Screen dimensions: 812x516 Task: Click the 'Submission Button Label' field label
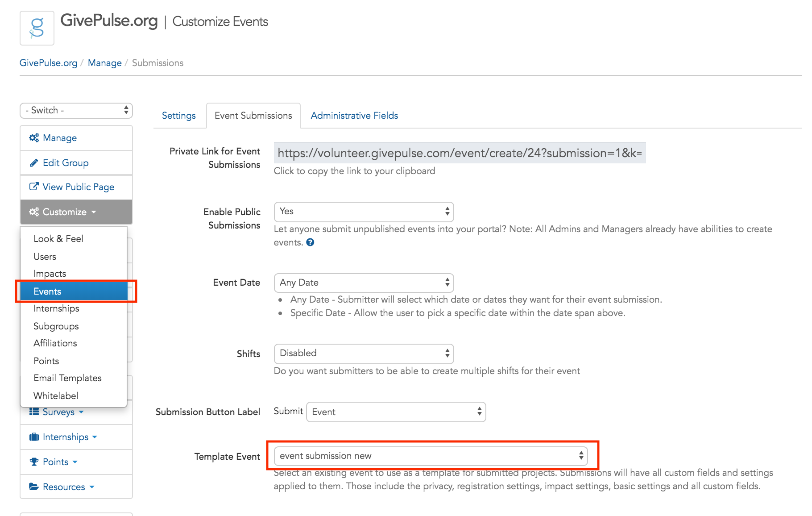208,412
